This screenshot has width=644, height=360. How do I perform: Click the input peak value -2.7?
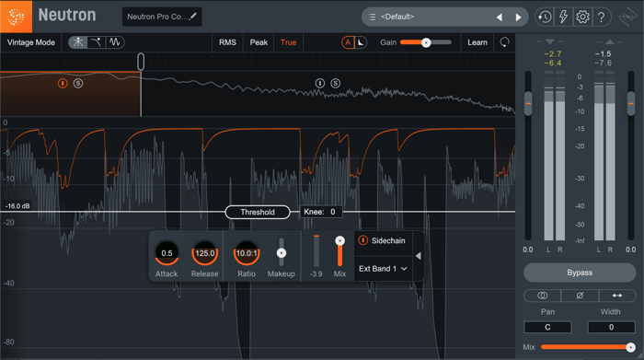(x=553, y=53)
